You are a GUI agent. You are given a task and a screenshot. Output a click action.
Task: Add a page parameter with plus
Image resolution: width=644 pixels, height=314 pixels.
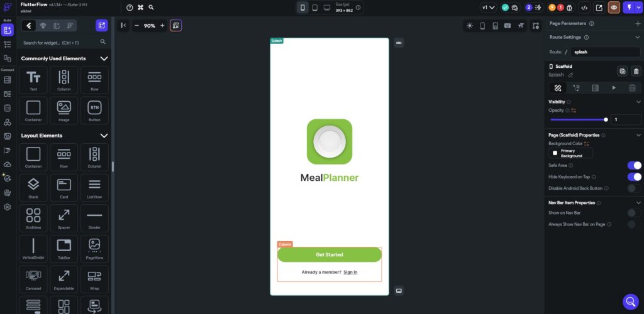pyautogui.click(x=638, y=24)
